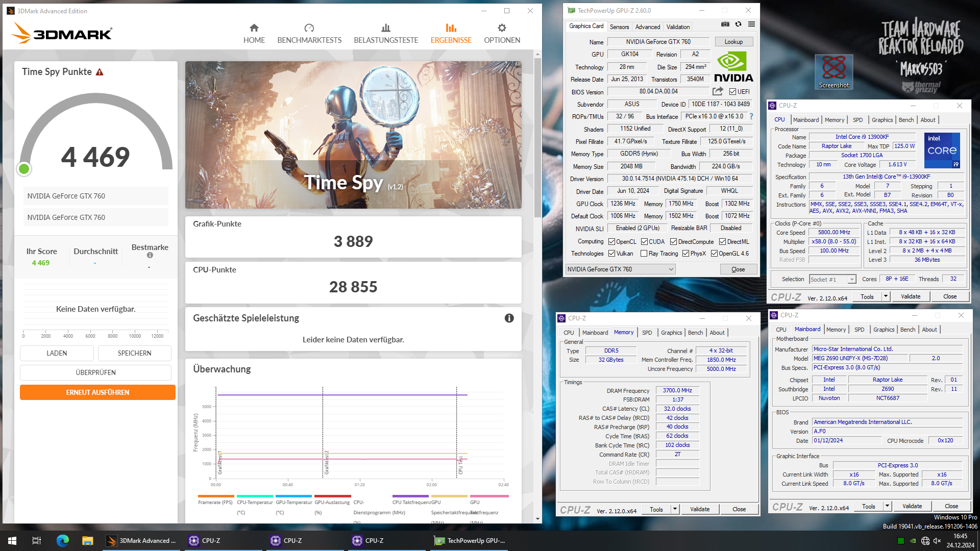Image resolution: width=980 pixels, height=551 pixels.
Task: Click the GPU-Z refresh icon
Action: click(738, 24)
